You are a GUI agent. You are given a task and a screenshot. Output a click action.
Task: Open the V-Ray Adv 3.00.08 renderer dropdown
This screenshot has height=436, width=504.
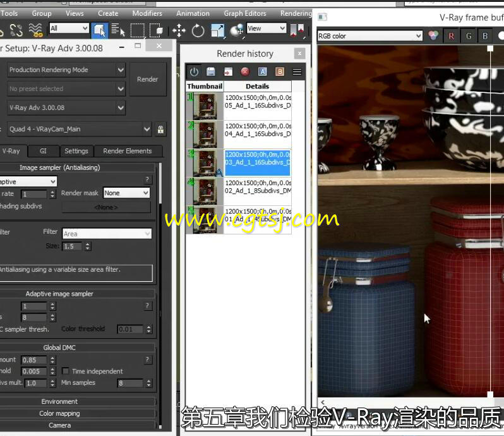pyautogui.click(x=66, y=107)
